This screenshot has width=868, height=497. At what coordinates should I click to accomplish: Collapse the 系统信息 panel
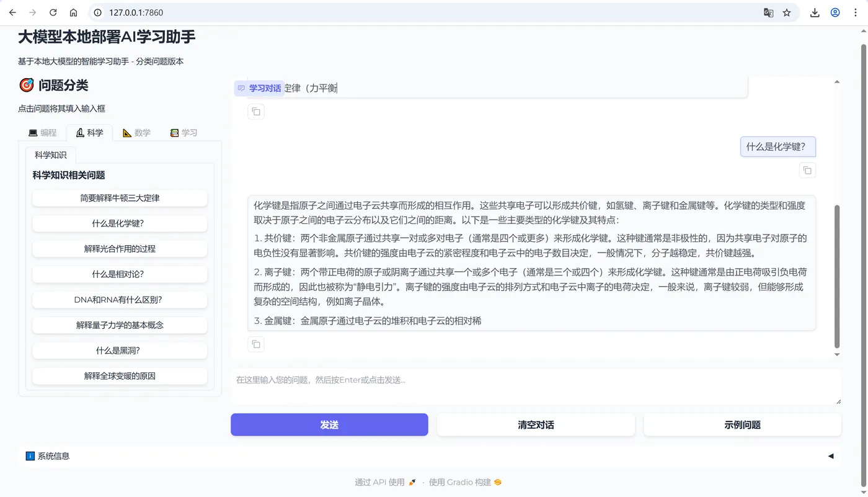tap(830, 455)
